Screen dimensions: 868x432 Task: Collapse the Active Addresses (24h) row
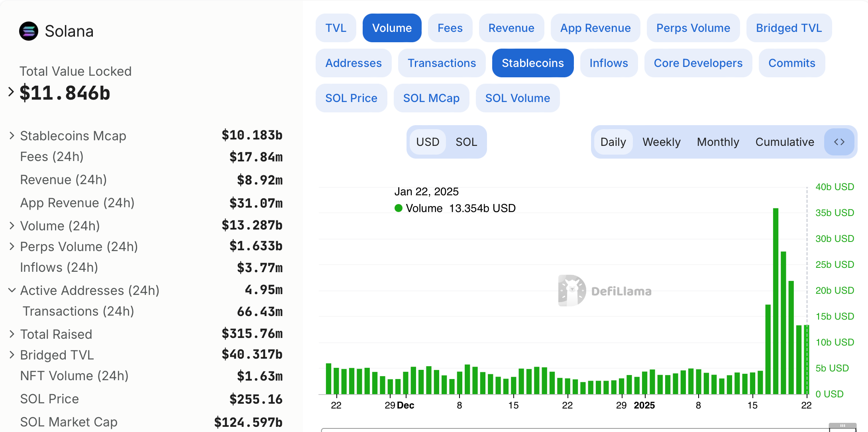[x=12, y=290]
